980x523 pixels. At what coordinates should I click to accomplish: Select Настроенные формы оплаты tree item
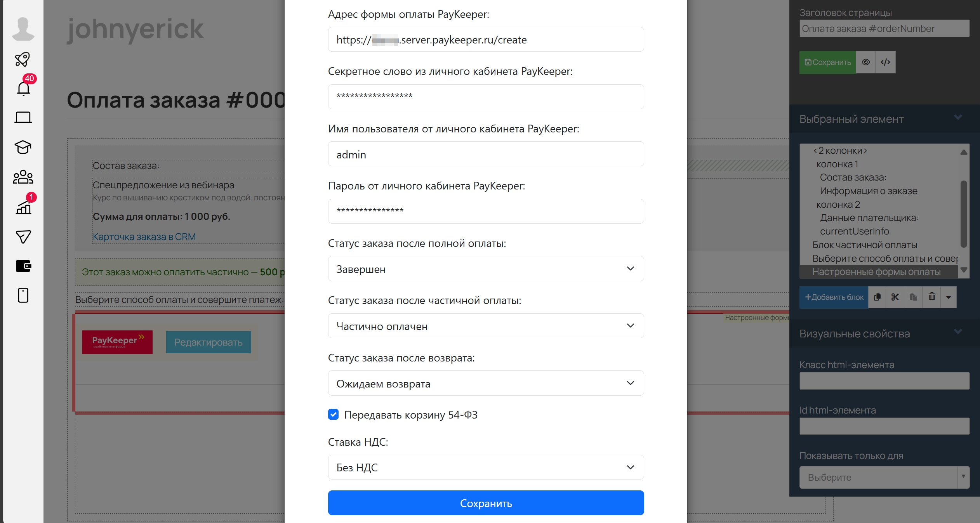coord(876,272)
